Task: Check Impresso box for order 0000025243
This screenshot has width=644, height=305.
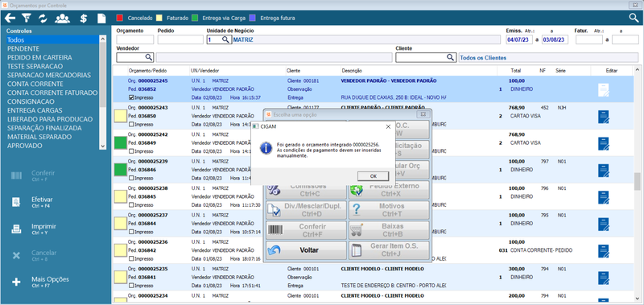Action: pos(131,125)
